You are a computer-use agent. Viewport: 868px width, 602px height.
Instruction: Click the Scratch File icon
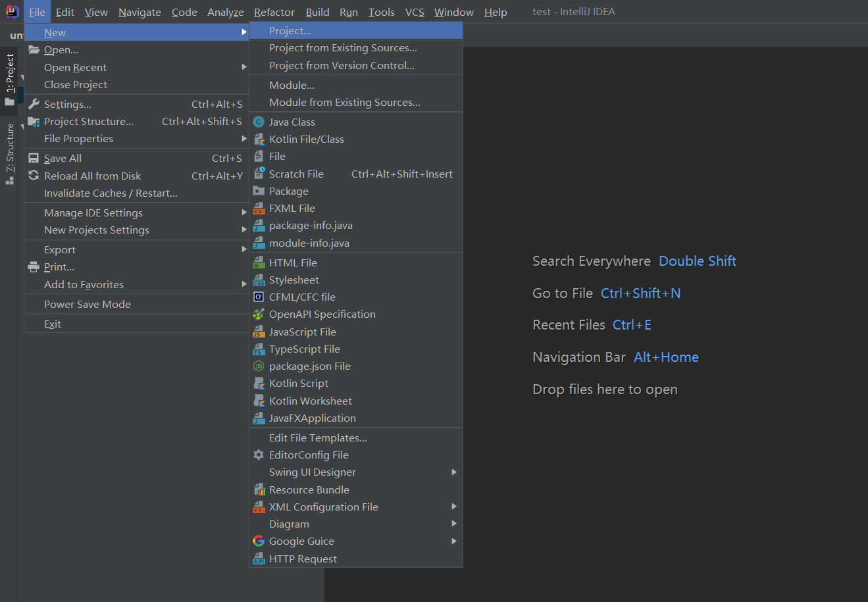259,174
